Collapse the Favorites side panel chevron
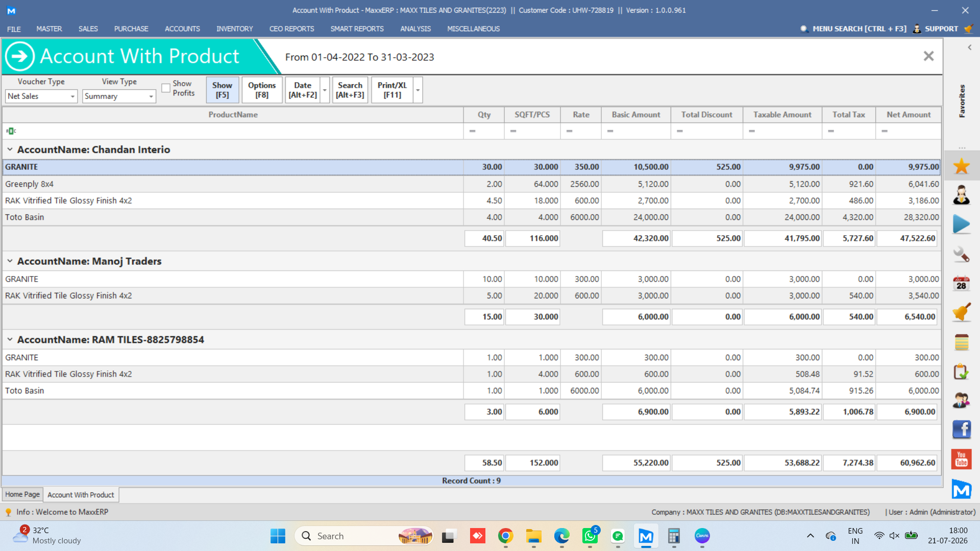The width and height of the screenshot is (980, 551). pyautogui.click(x=970, y=47)
